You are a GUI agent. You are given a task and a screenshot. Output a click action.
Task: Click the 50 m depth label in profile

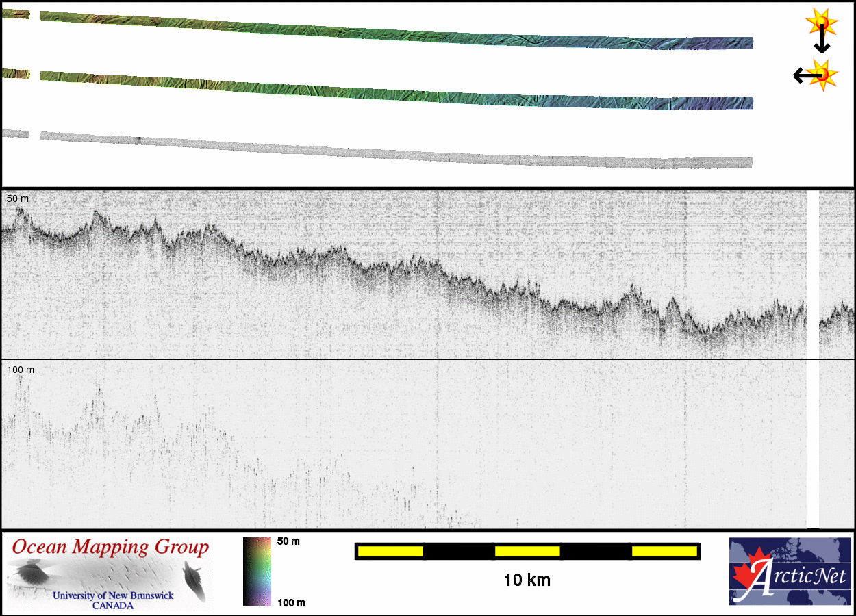(18, 198)
